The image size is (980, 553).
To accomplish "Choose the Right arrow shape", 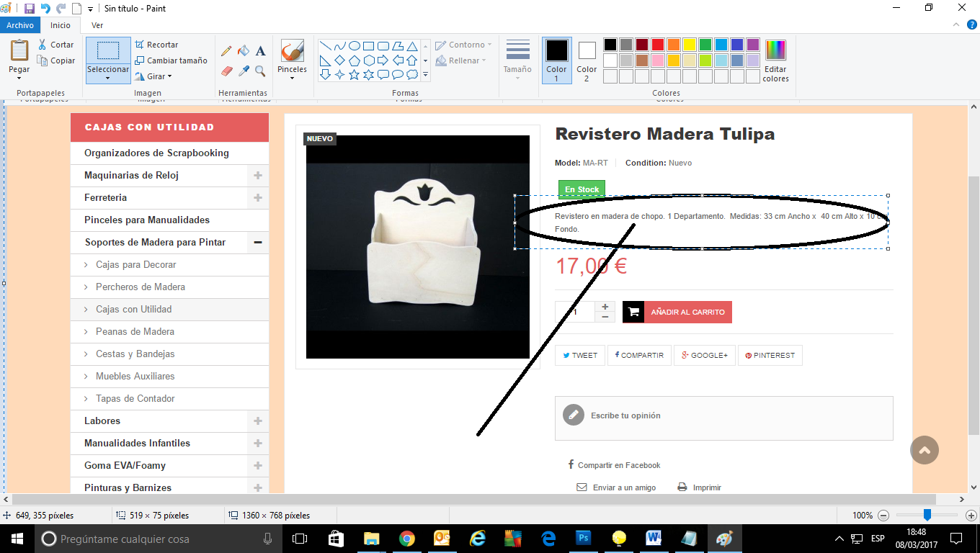I will click(x=383, y=60).
